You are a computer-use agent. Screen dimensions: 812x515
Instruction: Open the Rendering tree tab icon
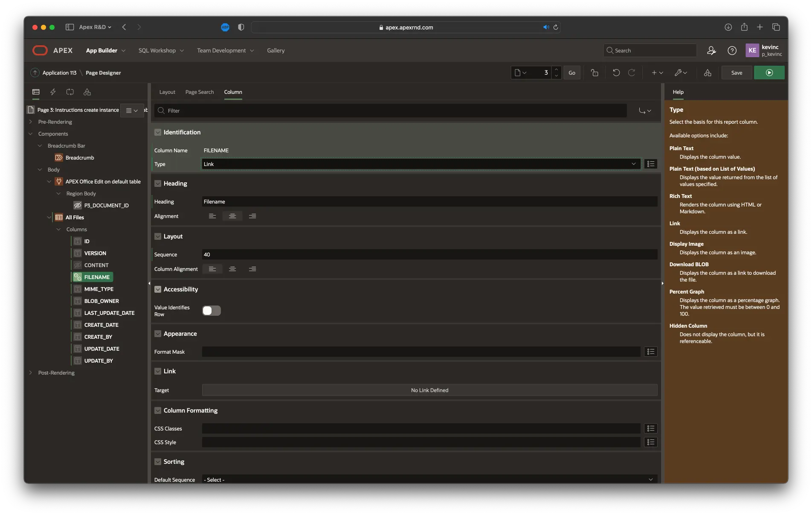tap(36, 92)
